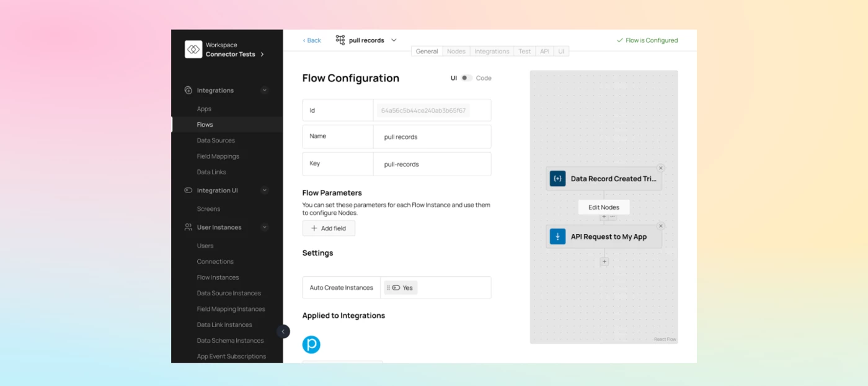Click the Flow is Configured checkmark status
This screenshot has height=386, width=868.
pos(647,40)
